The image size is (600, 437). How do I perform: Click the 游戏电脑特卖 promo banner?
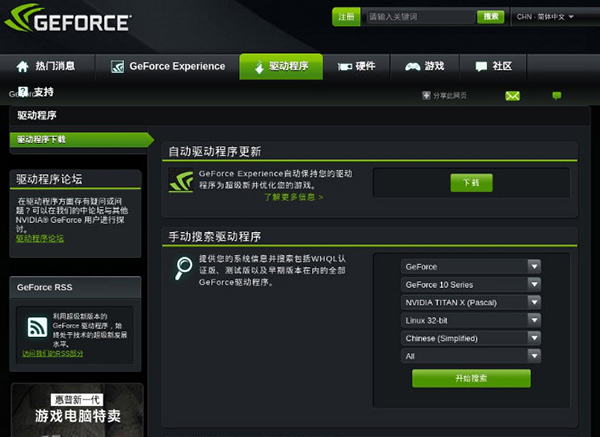pos(77,410)
